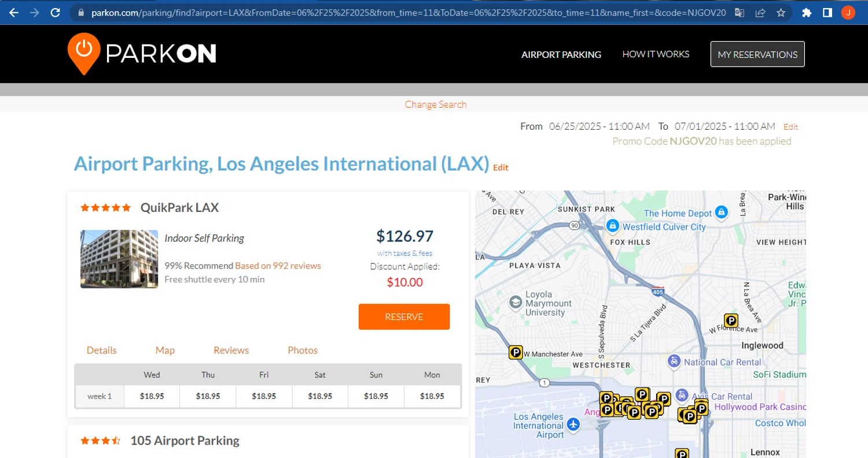
Task: Click the Change Search link
Action: (435, 104)
